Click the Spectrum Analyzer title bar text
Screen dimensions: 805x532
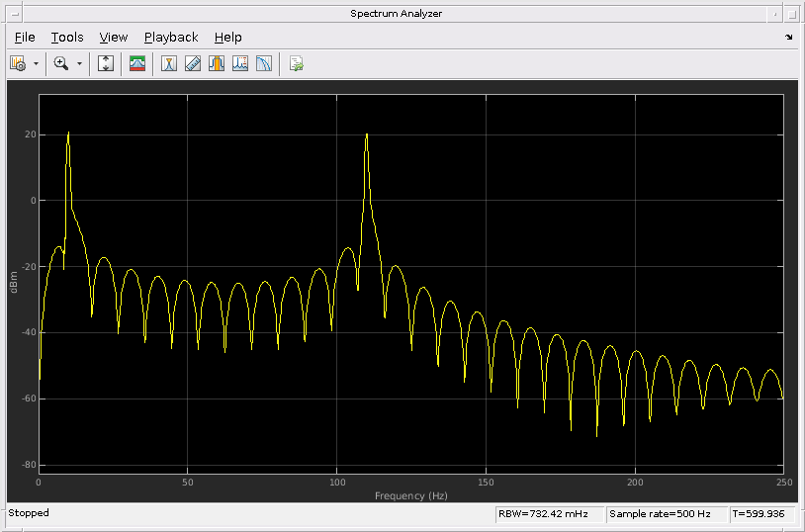click(396, 14)
